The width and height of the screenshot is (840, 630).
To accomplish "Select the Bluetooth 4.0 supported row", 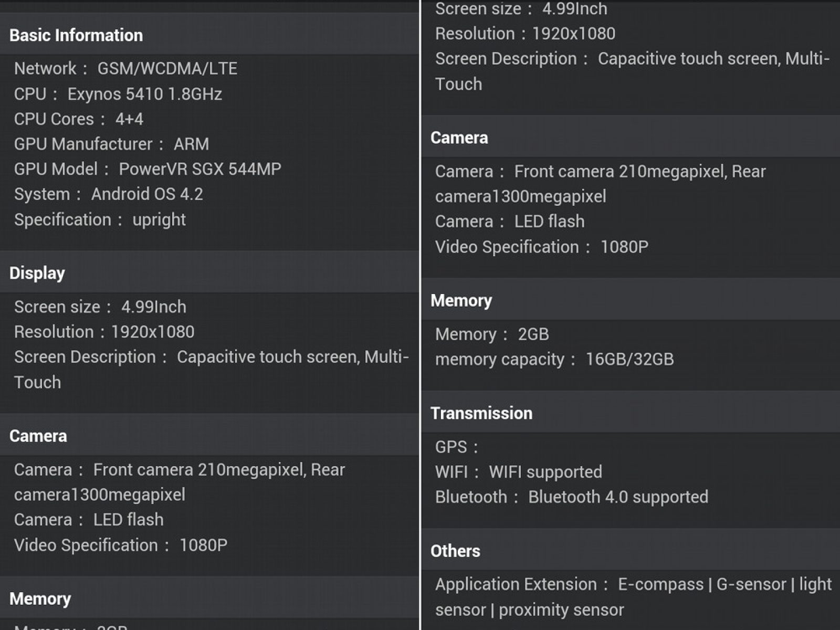I will [x=572, y=497].
